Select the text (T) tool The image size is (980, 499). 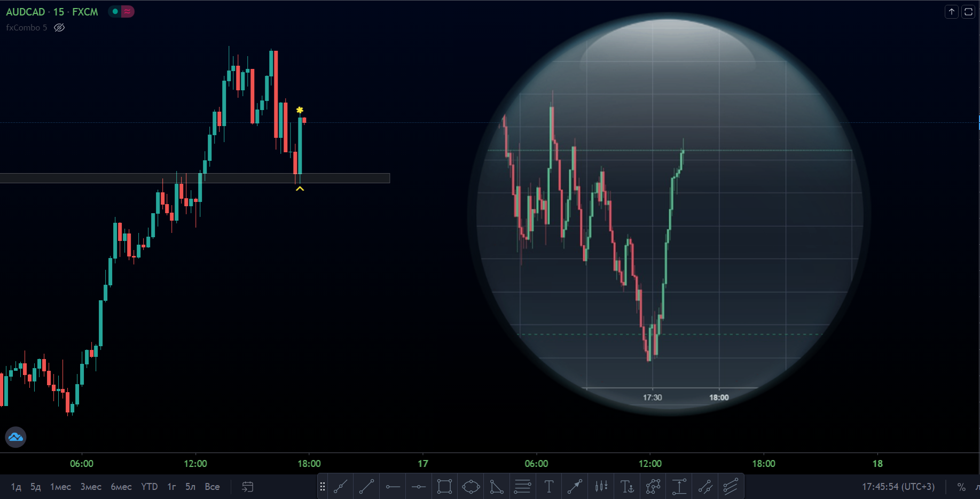tap(548, 487)
